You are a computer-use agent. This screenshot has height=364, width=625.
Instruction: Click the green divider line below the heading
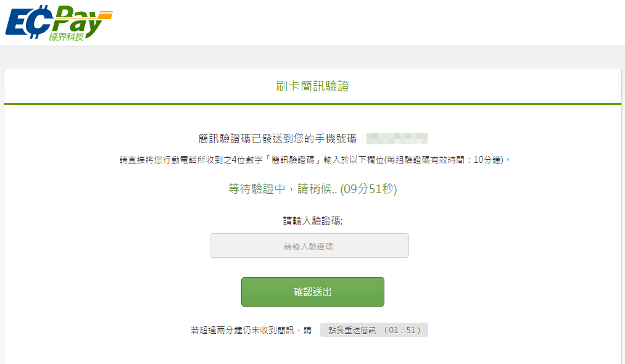point(312,104)
